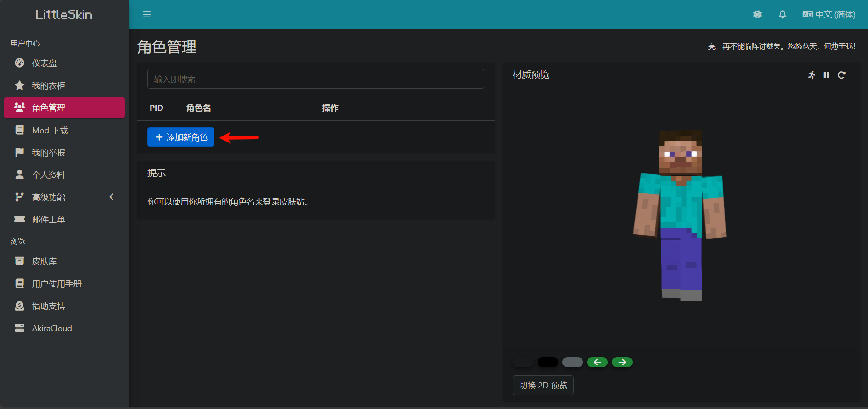Focus the 输入即搜索 search field
Viewport: 868px width, 409px height.
pyautogui.click(x=315, y=79)
